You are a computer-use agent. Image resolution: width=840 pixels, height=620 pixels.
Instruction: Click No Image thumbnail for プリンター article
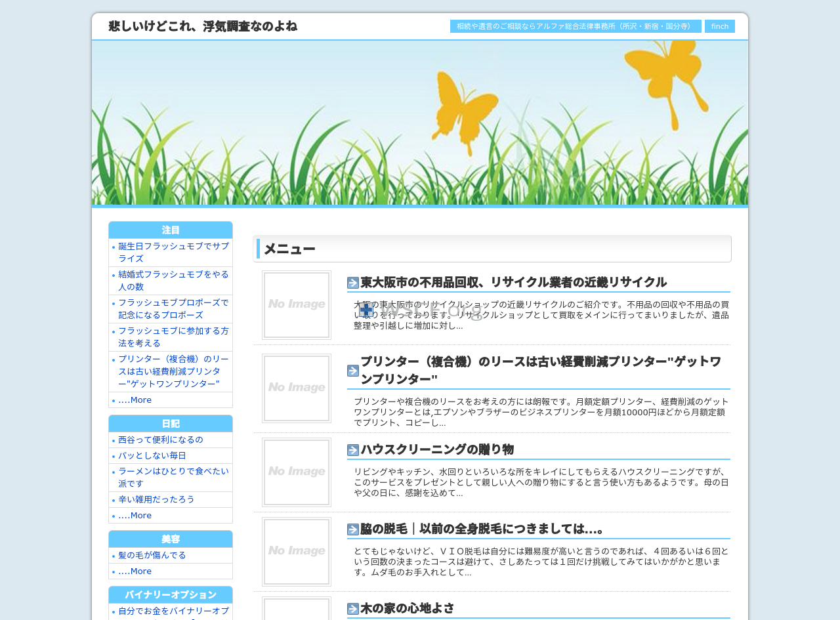297,388
